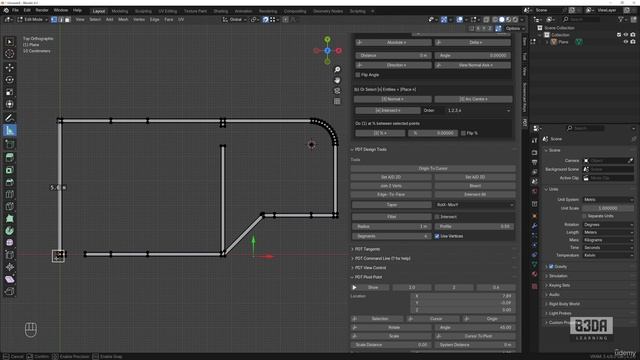Viewport: 640px width, 360px height.
Task: Toggle the Flip % checkbox
Action: point(463,133)
